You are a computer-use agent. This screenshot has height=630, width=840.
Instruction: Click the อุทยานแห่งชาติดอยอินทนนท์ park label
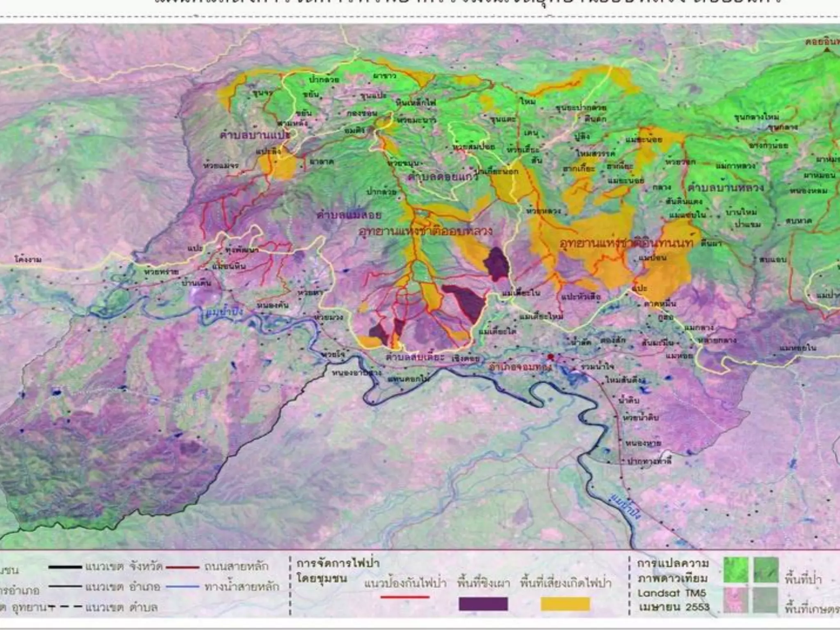(x=626, y=243)
